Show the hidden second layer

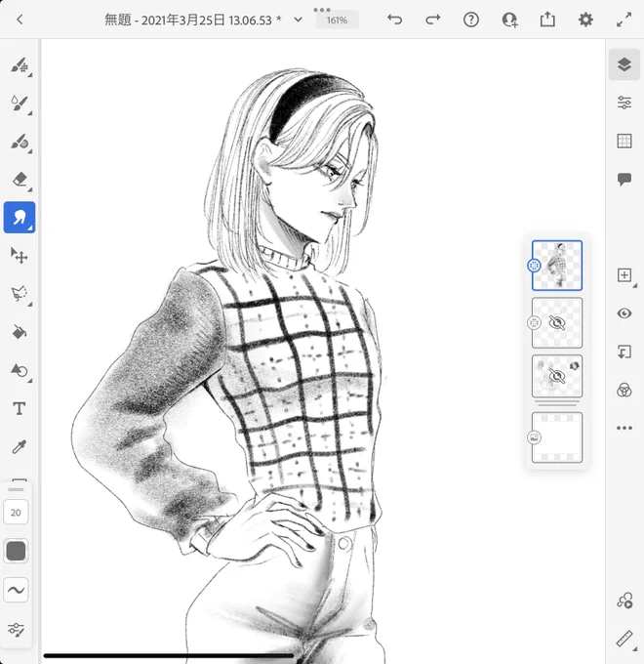tap(557, 323)
